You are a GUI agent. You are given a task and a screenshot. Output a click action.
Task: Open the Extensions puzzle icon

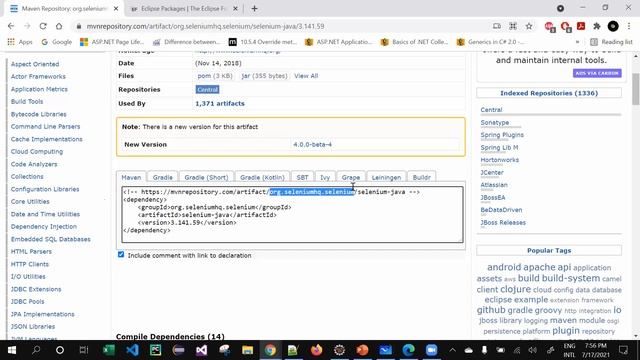pyautogui.click(x=597, y=26)
